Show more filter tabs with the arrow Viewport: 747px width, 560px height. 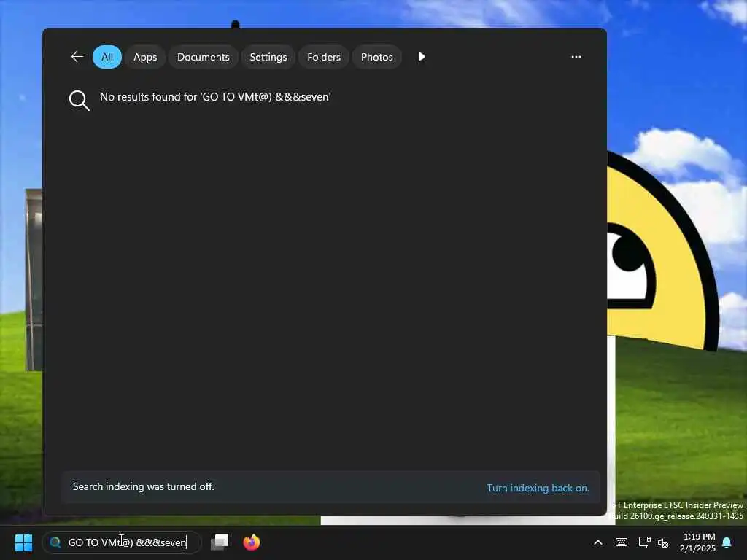pyautogui.click(x=421, y=57)
